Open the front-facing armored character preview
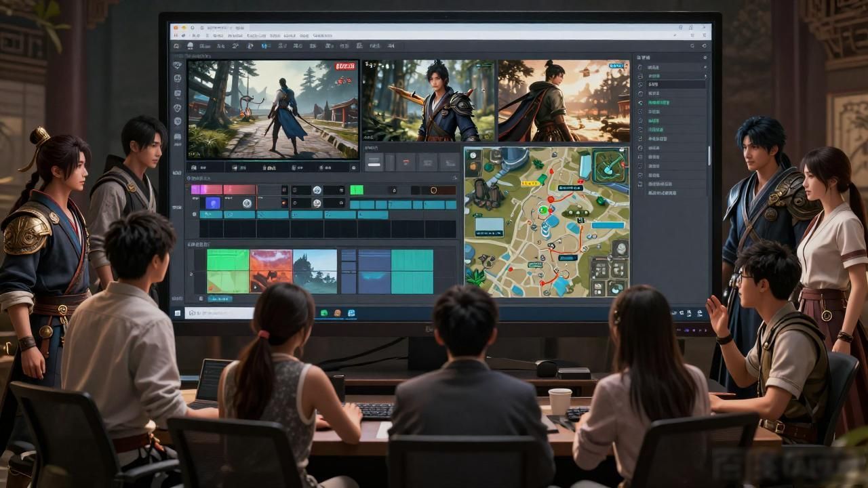The image size is (868, 488). (429, 100)
